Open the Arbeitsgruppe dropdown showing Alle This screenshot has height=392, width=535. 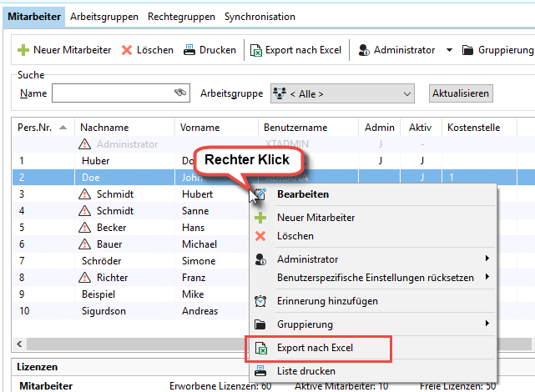341,93
